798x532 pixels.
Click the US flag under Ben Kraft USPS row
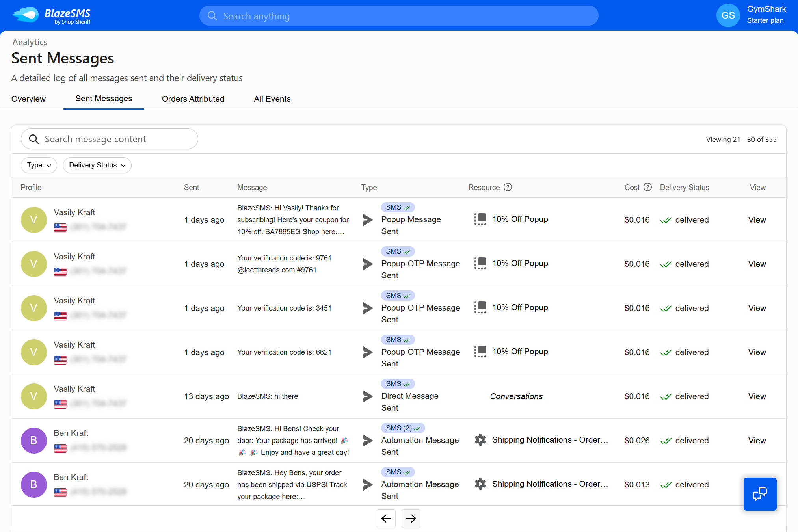[60, 492]
